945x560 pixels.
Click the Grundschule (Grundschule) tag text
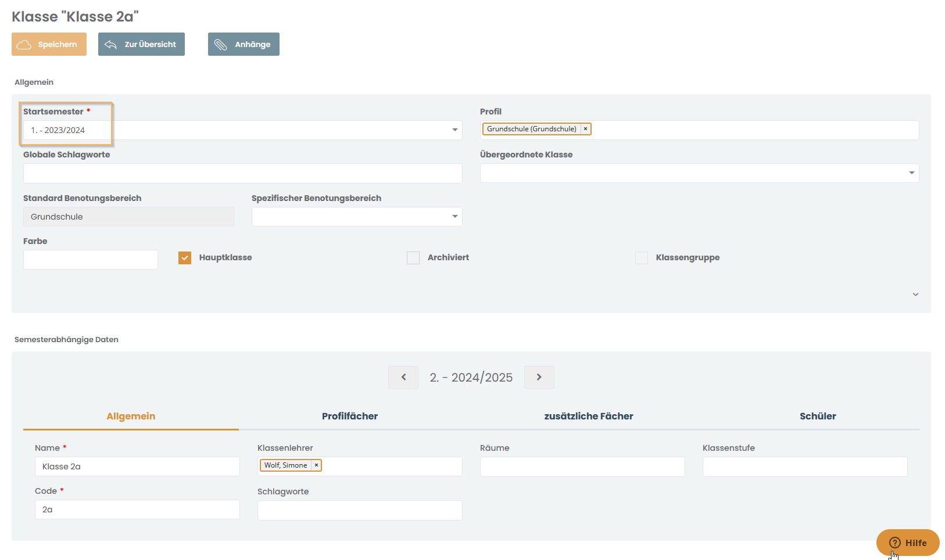(532, 129)
